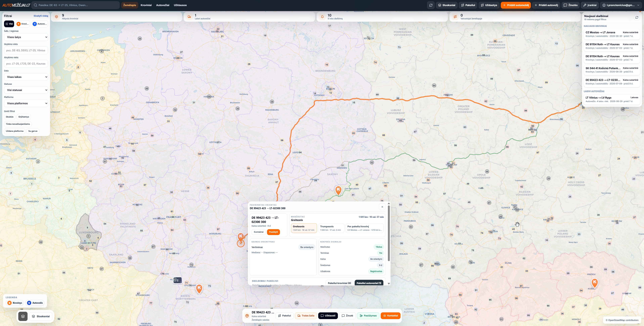Open Žinutės from the top navbar
Viewport: 644px width, 326px height.
coord(570,5)
